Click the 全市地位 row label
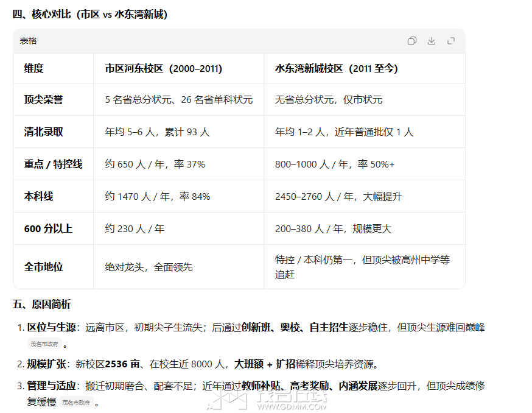Screen dimensions: 532x413 click(44, 267)
